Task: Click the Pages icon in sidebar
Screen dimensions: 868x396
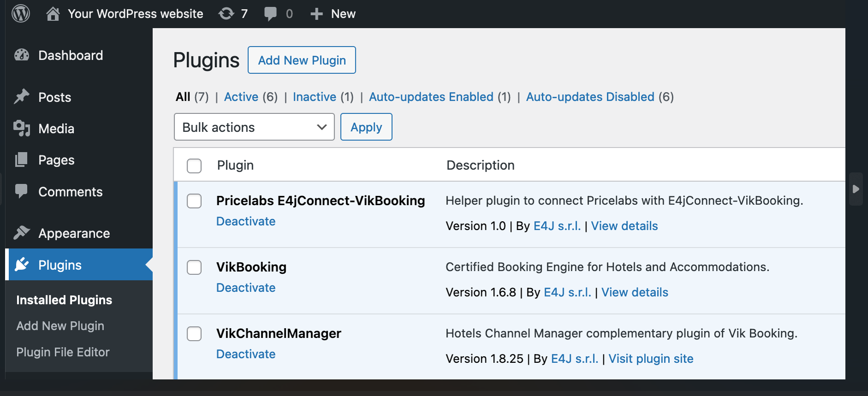Action: [22, 160]
